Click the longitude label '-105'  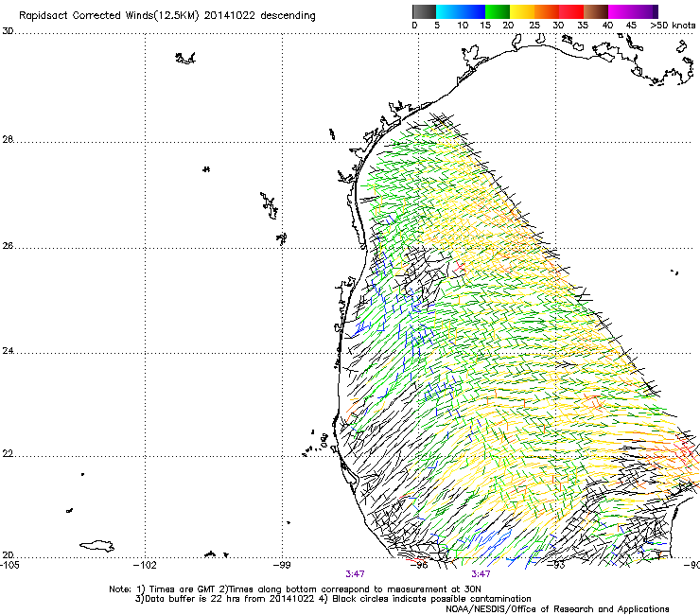pos(9,565)
